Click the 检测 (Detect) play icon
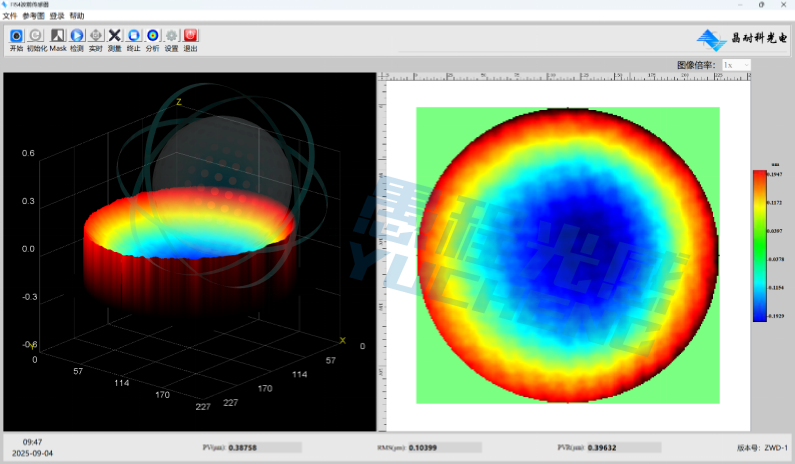This screenshot has width=795, height=464. [77, 35]
